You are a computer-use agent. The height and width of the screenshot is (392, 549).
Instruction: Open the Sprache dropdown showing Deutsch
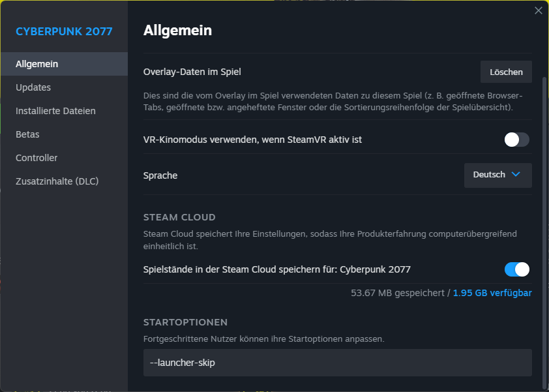(498, 175)
